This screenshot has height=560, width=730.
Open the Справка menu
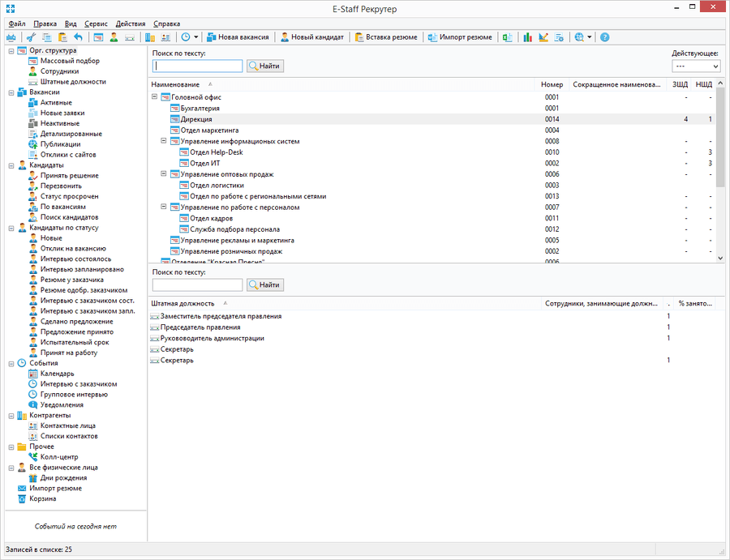pyautogui.click(x=166, y=24)
